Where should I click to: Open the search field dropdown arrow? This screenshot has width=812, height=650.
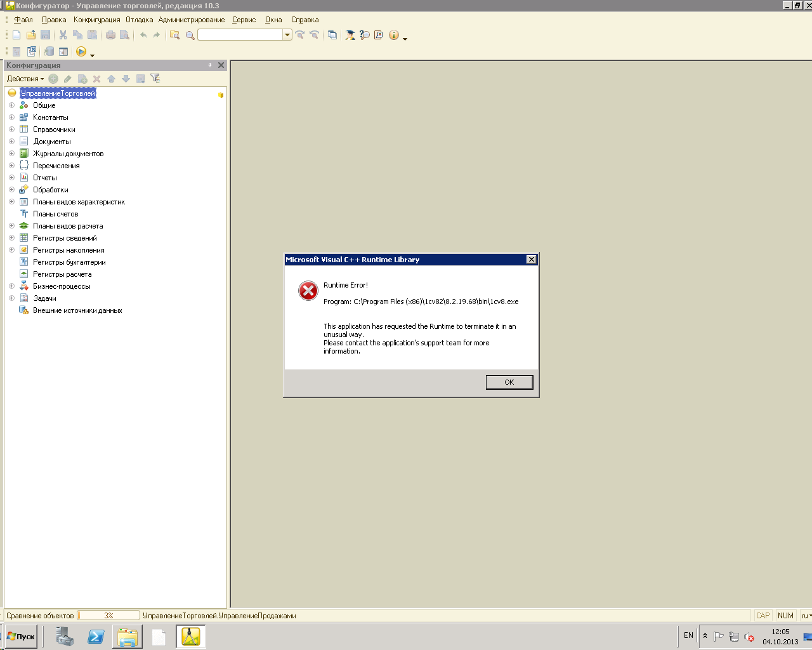coord(287,35)
